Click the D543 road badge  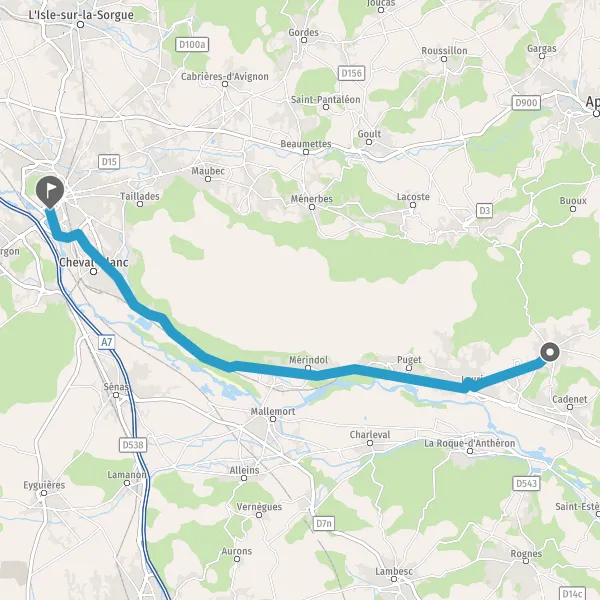click(x=527, y=483)
